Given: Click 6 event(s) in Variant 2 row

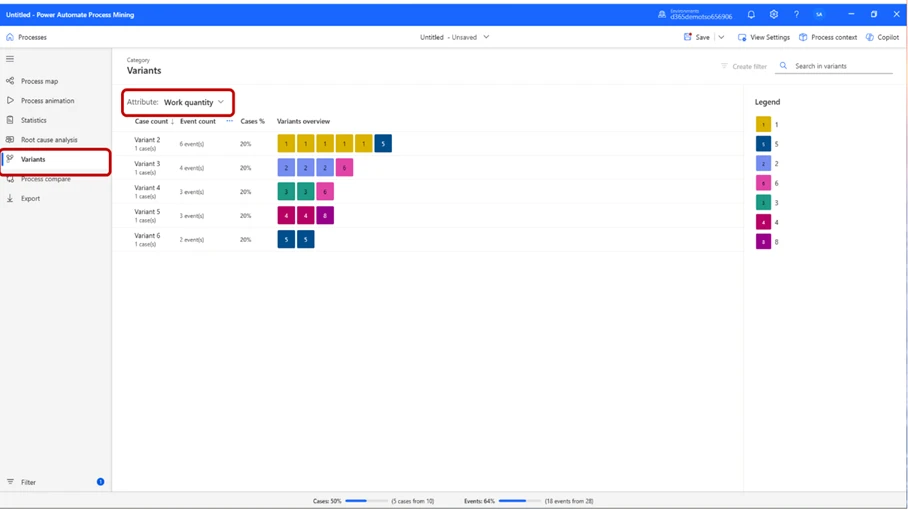Looking at the screenshot, I should point(192,144).
